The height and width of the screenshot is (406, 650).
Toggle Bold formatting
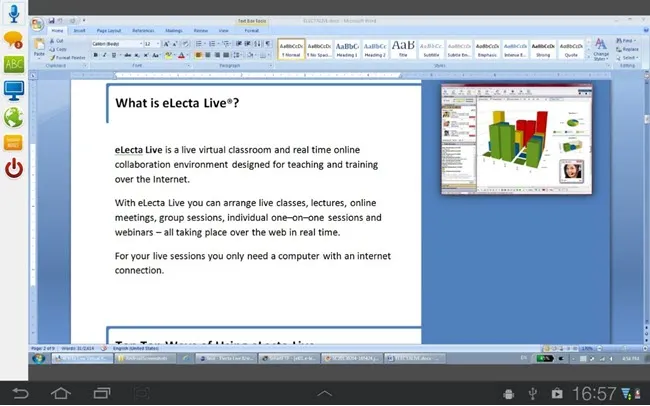[96, 55]
